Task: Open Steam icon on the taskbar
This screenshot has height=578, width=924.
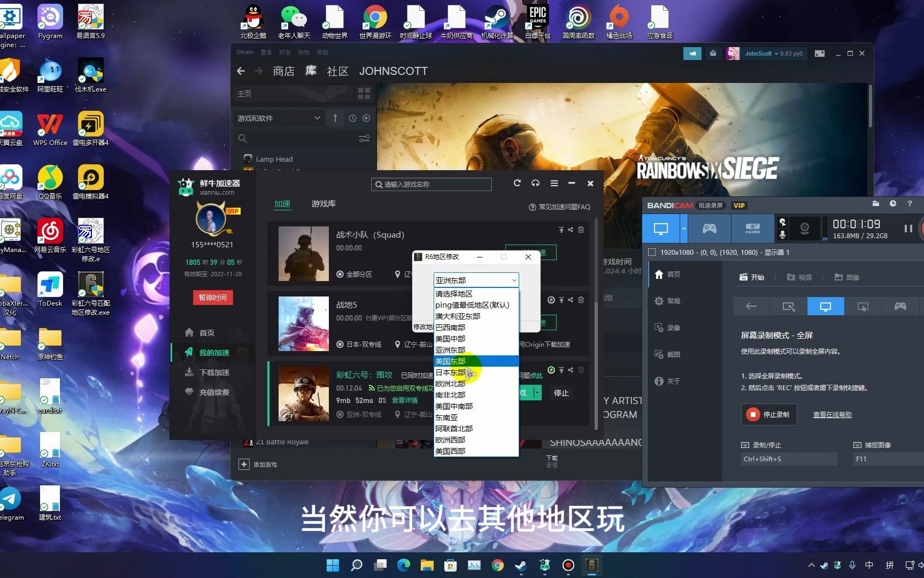Action: pyautogui.click(x=520, y=565)
